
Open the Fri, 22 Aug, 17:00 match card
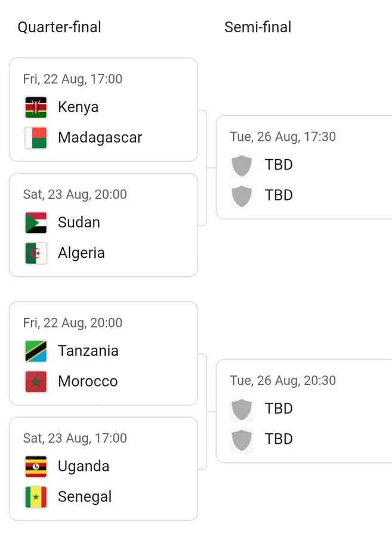(x=103, y=110)
